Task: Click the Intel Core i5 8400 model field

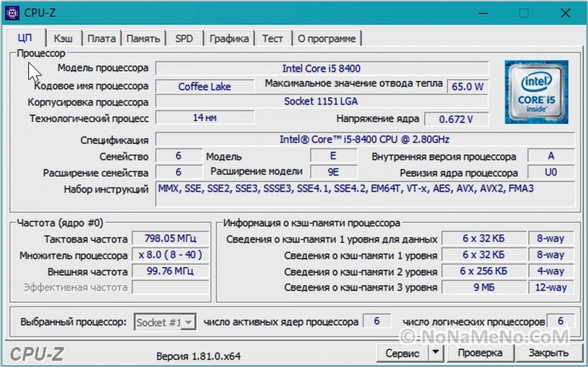Action: click(321, 69)
